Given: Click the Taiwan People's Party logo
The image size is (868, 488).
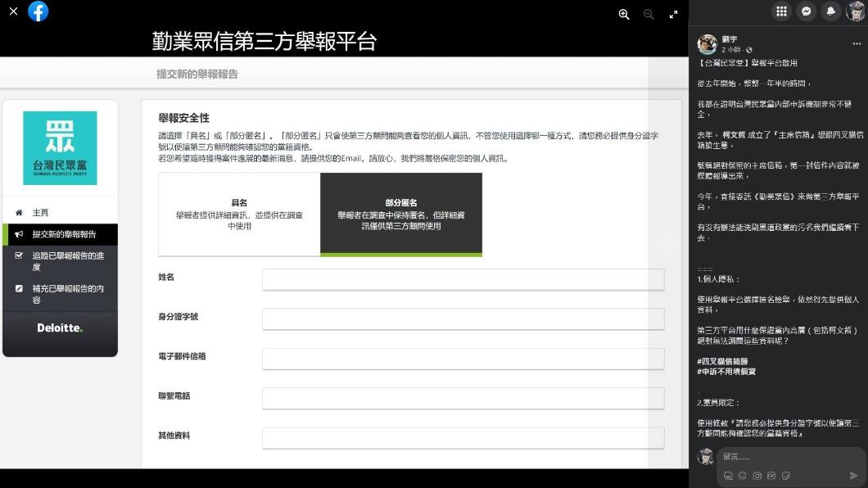Looking at the screenshot, I should pos(60,148).
